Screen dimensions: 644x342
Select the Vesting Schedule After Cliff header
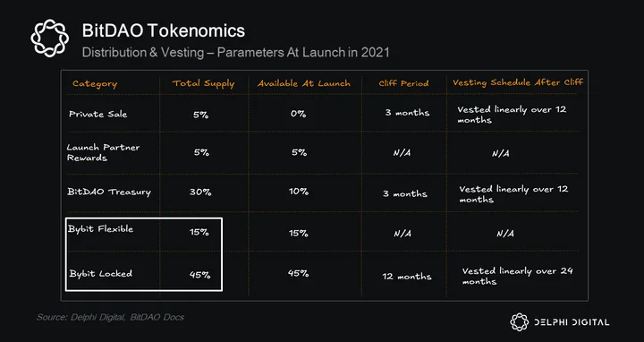(x=518, y=82)
